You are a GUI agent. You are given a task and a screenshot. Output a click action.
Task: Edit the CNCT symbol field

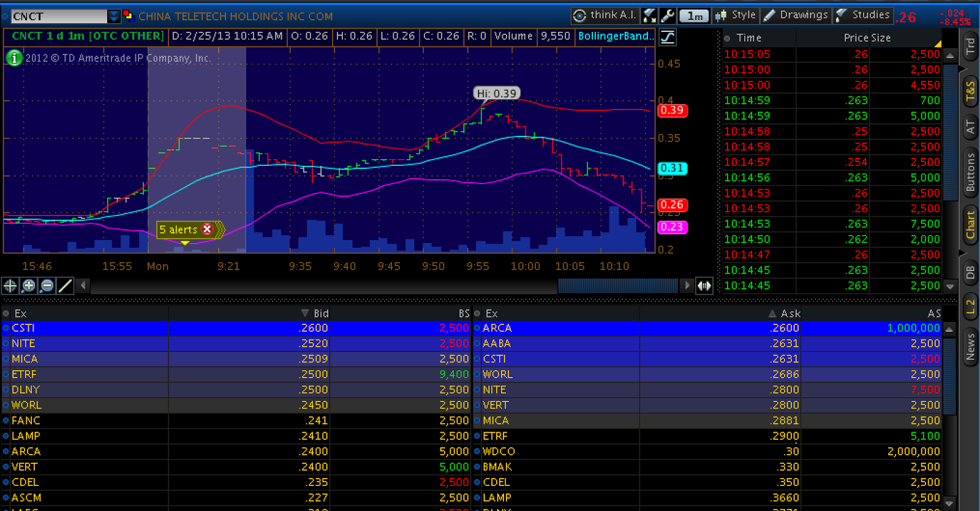point(59,17)
